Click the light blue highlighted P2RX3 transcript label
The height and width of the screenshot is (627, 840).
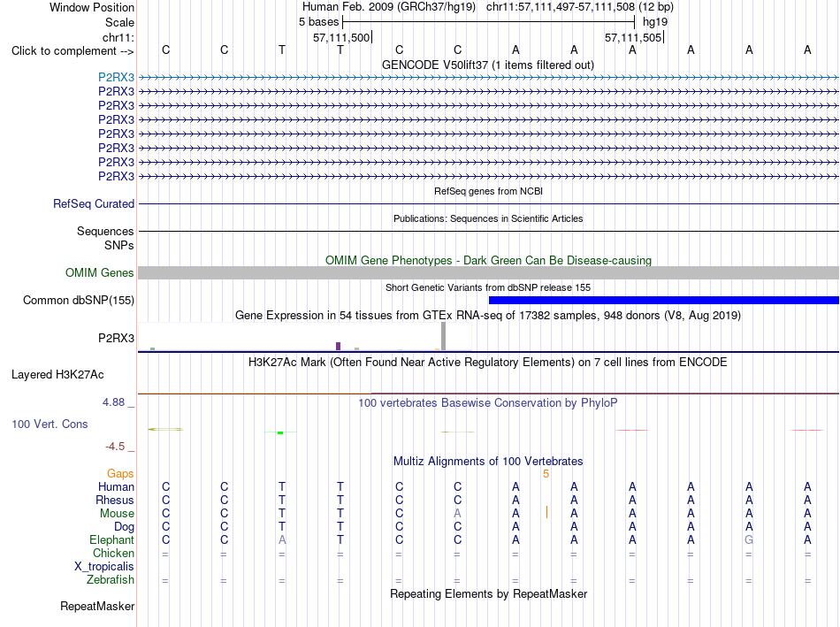pyautogui.click(x=116, y=77)
